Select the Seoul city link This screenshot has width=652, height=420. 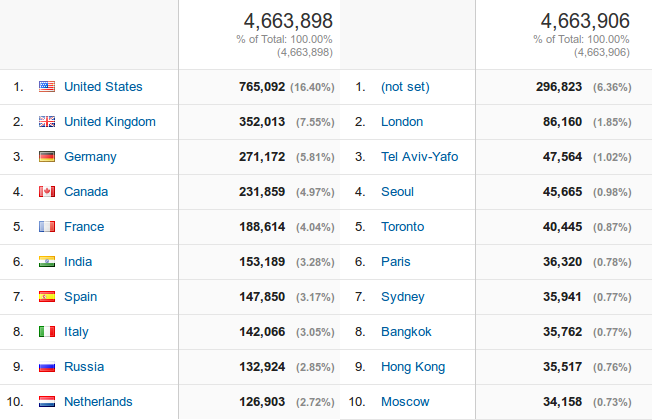pyautogui.click(x=398, y=192)
